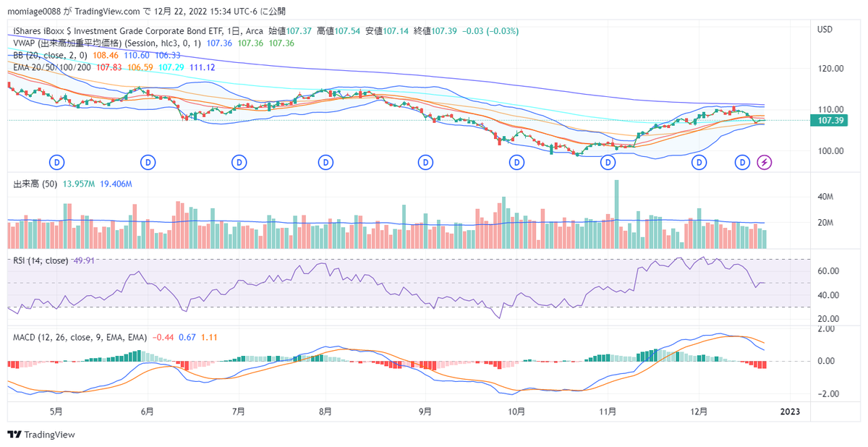
Task: Click the dividend marker above 12月
Action: tap(699, 162)
